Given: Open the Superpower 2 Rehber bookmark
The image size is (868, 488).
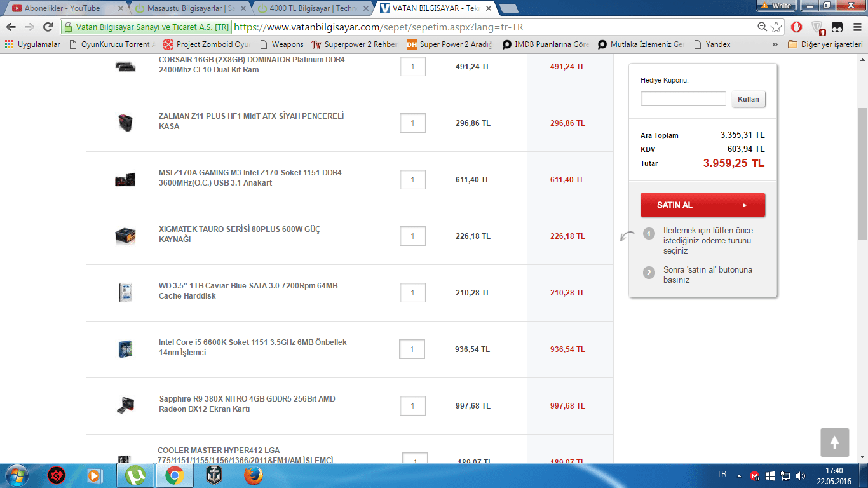Looking at the screenshot, I should point(355,44).
